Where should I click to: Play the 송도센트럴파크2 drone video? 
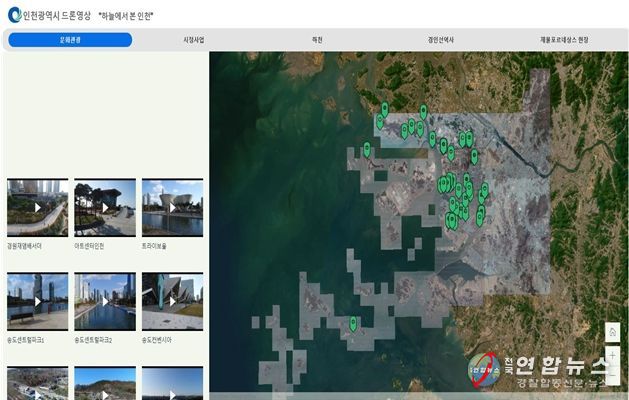tap(105, 301)
